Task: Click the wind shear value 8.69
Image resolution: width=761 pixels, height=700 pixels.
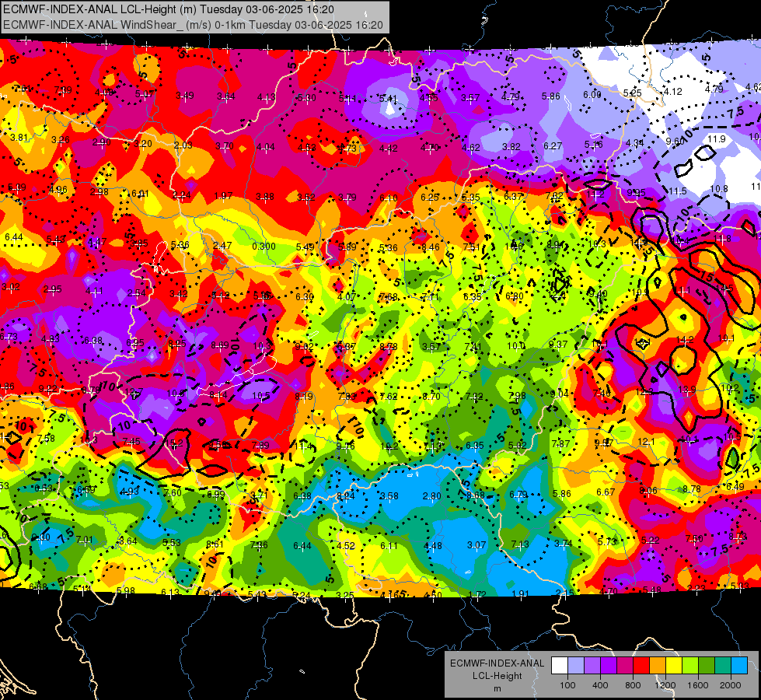Action: [x=220, y=345]
